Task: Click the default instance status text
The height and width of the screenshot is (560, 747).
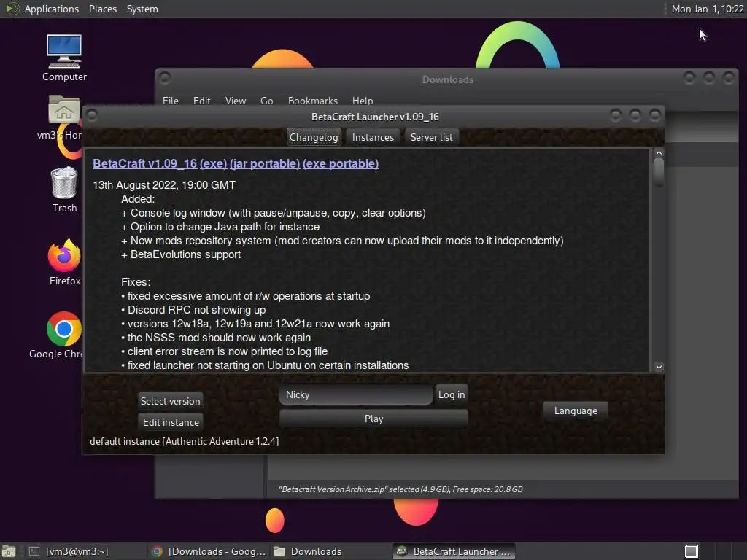Action: 185,441
